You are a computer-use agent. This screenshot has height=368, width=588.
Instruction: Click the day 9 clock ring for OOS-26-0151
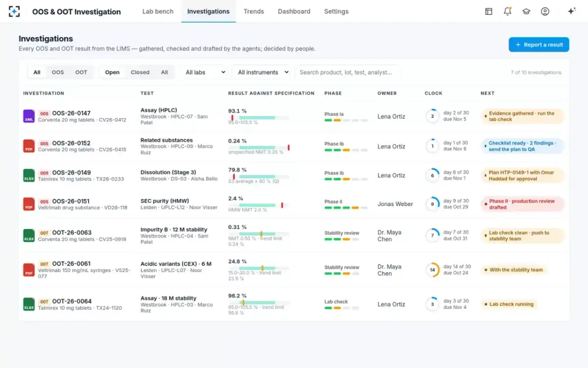click(x=432, y=204)
